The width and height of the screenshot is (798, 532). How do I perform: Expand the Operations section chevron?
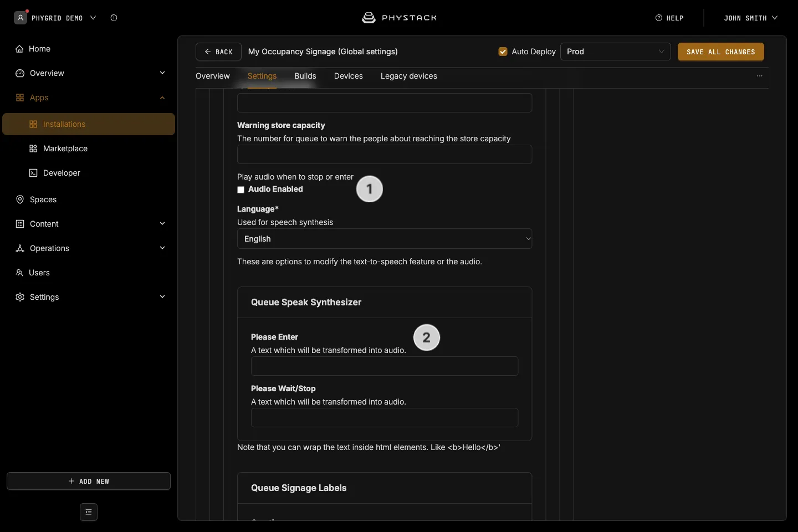click(162, 248)
